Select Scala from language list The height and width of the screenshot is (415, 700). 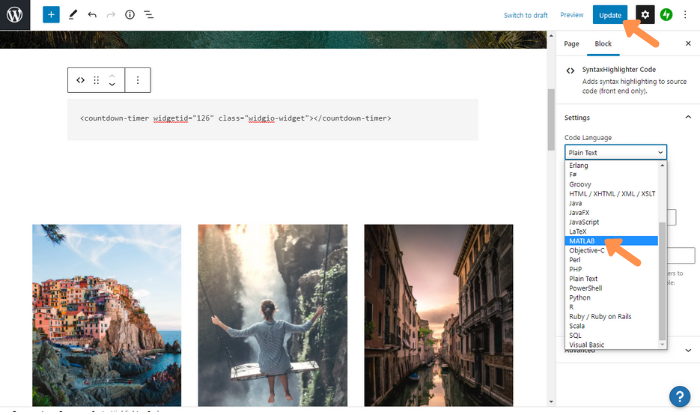point(612,326)
